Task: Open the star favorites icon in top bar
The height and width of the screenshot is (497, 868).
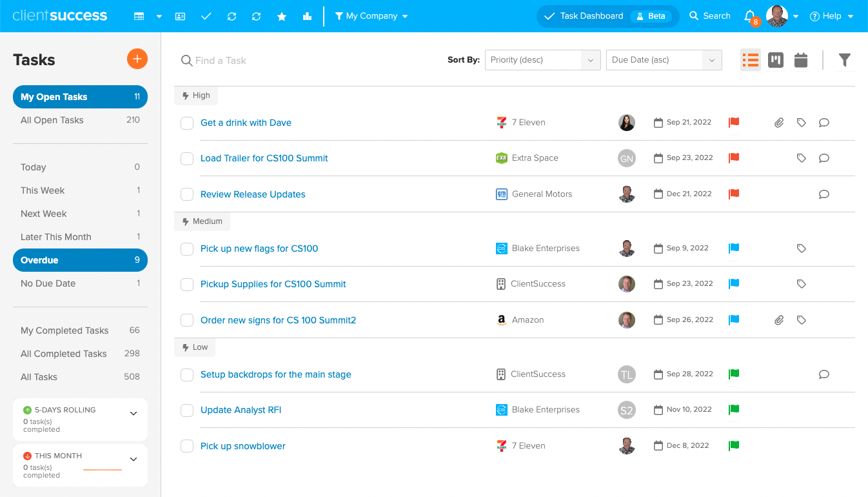Action: [282, 16]
